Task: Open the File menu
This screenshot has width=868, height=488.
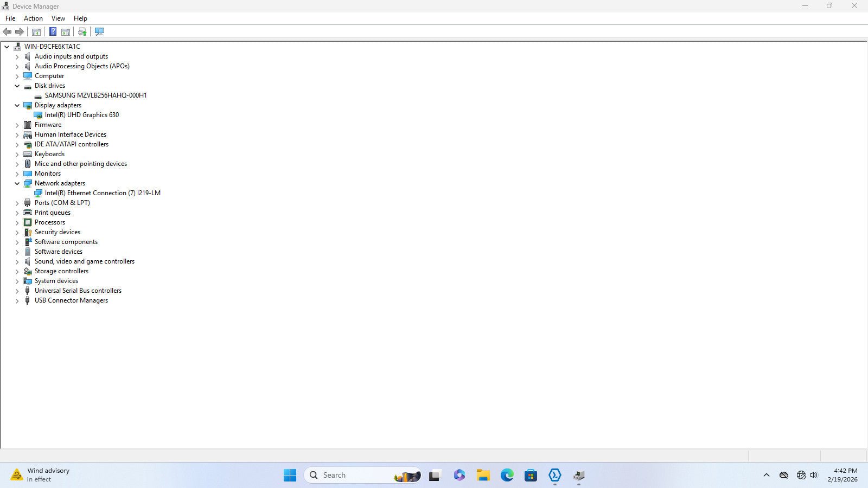Action: 10,18
